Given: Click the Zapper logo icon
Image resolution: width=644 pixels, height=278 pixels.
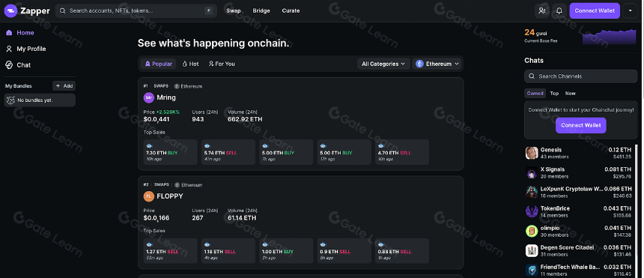Looking at the screenshot, I should [10, 10].
